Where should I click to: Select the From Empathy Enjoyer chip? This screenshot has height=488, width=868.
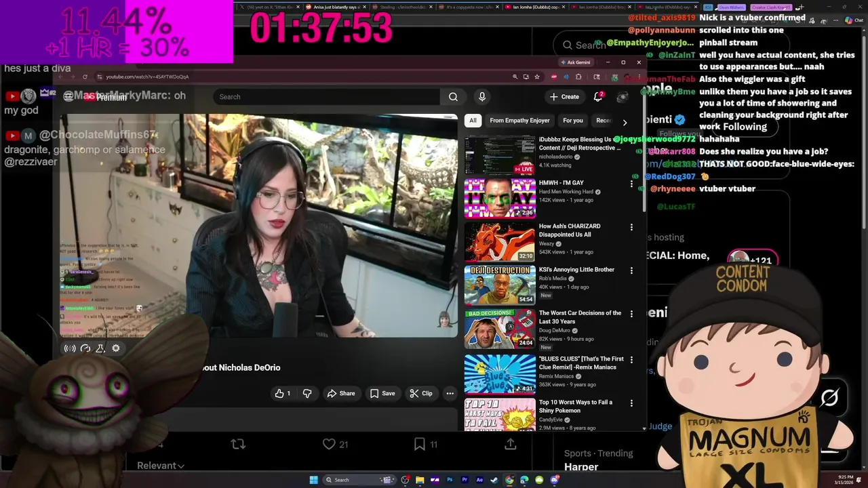(x=519, y=121)
